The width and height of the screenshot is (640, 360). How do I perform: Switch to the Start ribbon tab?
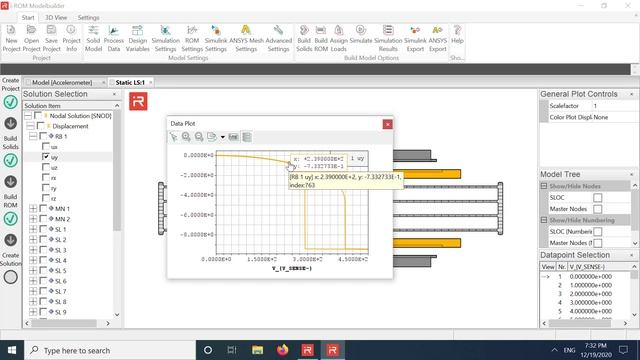28,18
